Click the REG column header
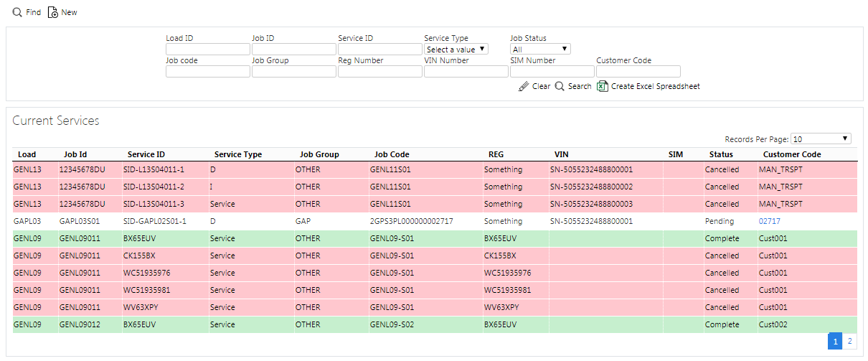This screenshot has width=868, height=361. pyautogui.click(x=496, y=154)
